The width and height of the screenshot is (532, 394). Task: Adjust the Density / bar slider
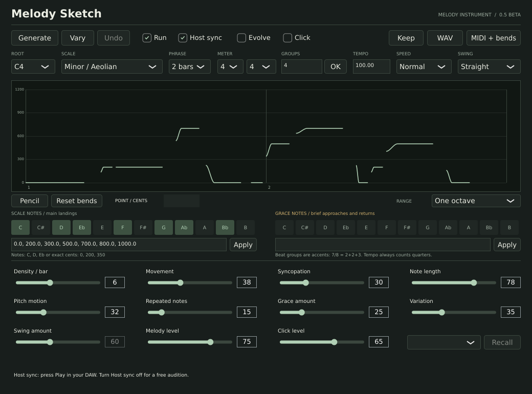point(58,282)
